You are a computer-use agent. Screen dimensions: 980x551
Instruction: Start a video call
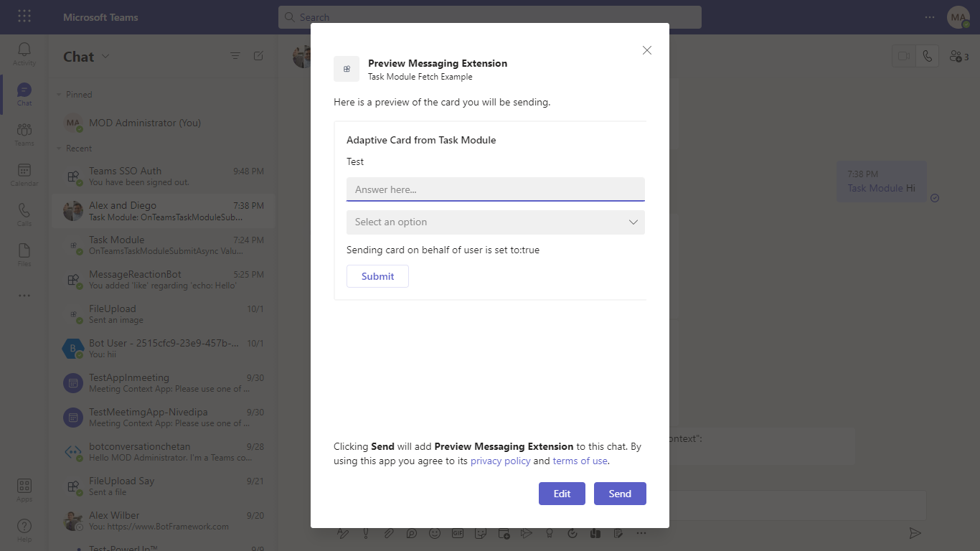[x=904, y=56]
